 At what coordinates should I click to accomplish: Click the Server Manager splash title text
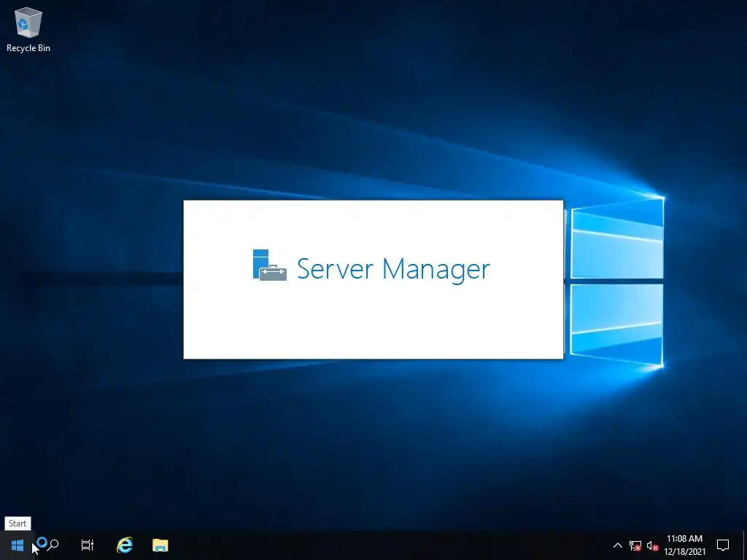coord(393,269)
